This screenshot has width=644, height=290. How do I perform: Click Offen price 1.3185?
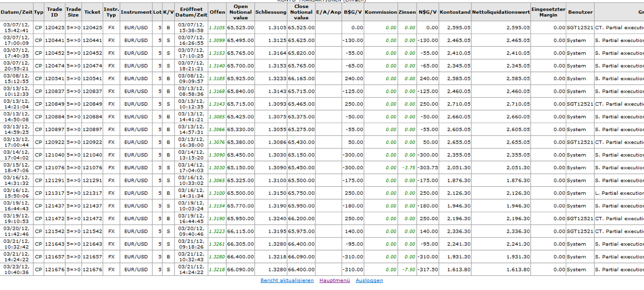point(217,79)
